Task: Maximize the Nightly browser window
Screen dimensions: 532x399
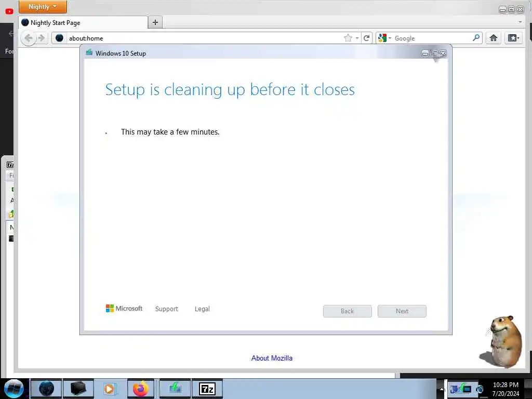Action: pyautogui.click(x=511, y=9)
